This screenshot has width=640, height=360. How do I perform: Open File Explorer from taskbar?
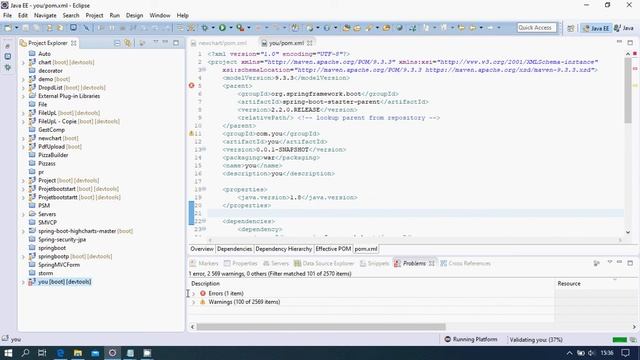pos(78,353)
